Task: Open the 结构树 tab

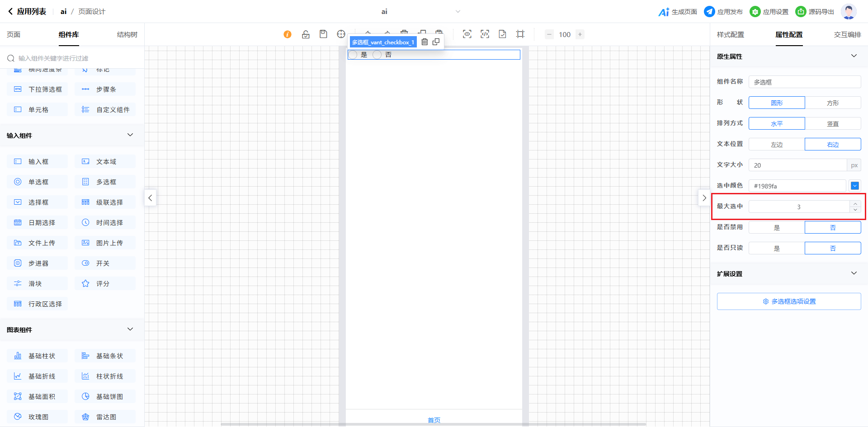Action: [x=127, y=35]
